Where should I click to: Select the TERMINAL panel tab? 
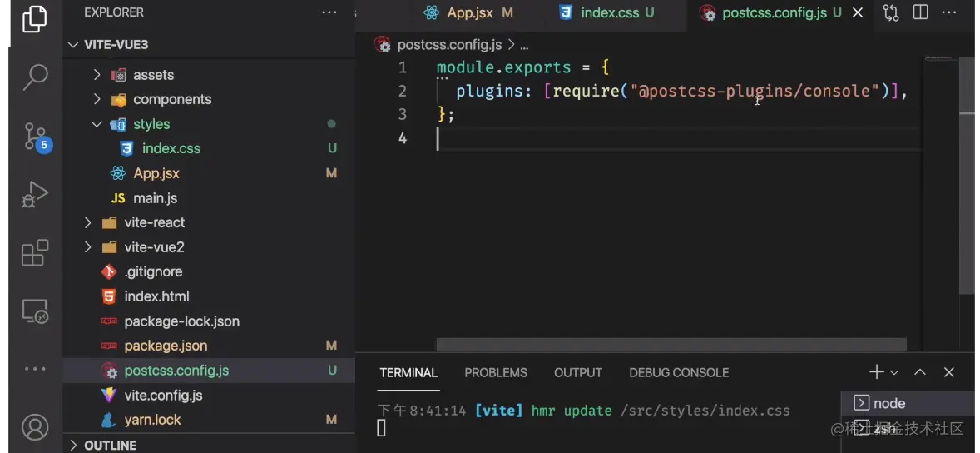(408, 372)
